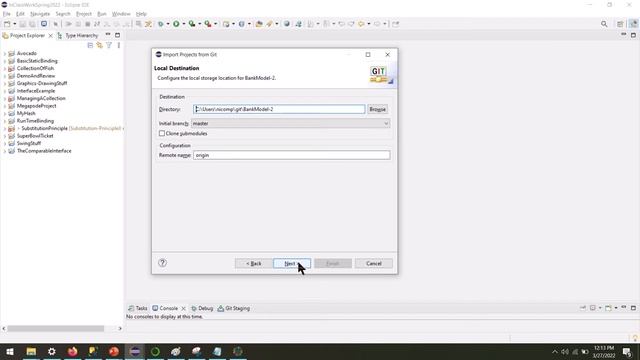Viewport: 640px width, 360px height.
Task: Open a terminal from the toolbar
Action: 44,24
